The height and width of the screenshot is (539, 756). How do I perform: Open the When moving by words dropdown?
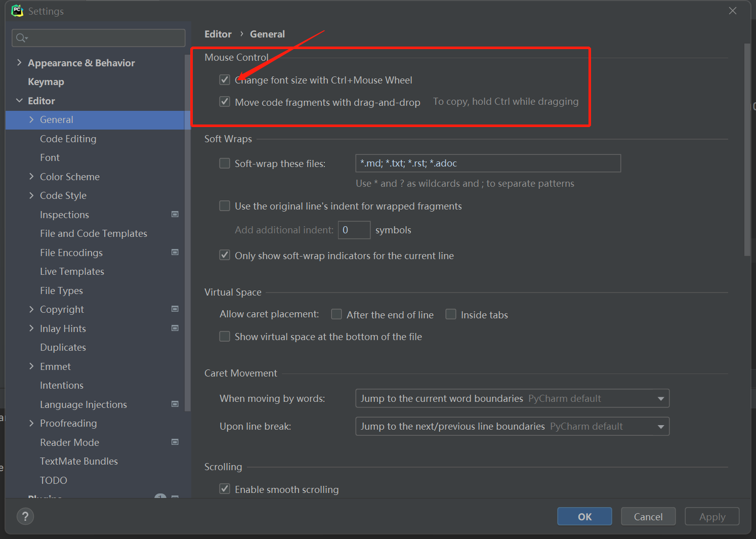point(512,398)
